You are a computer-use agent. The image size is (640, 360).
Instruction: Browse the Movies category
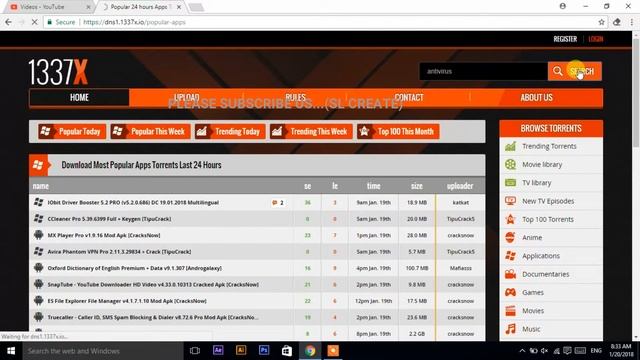(533, 311)
